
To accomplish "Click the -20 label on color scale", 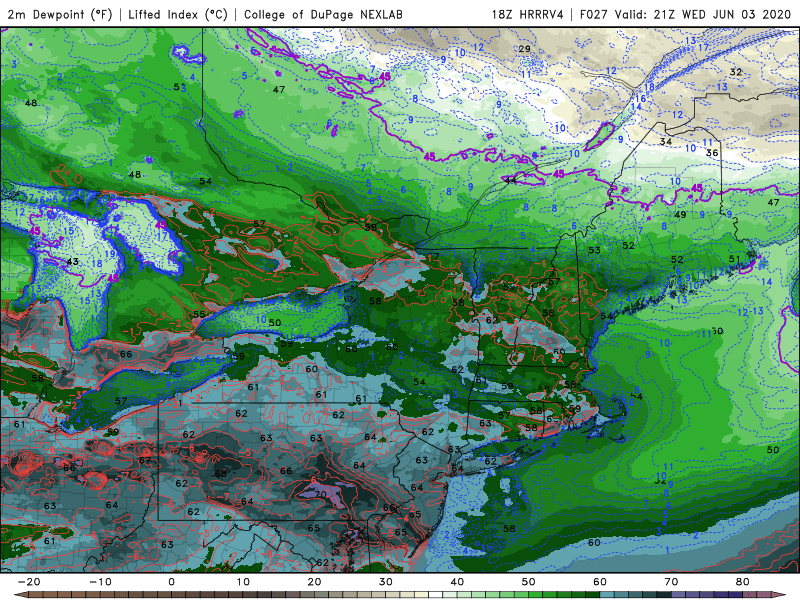I will tap(29, 582).
